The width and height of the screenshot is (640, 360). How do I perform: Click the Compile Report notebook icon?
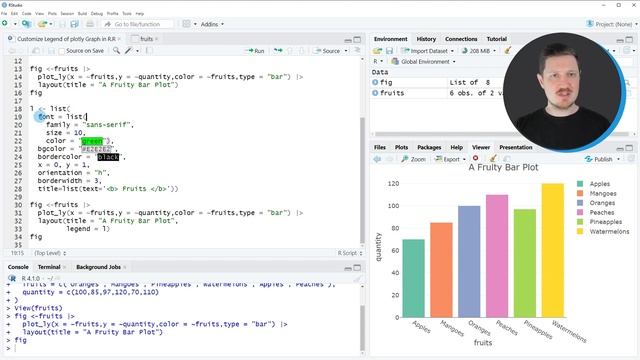[149, 51]
